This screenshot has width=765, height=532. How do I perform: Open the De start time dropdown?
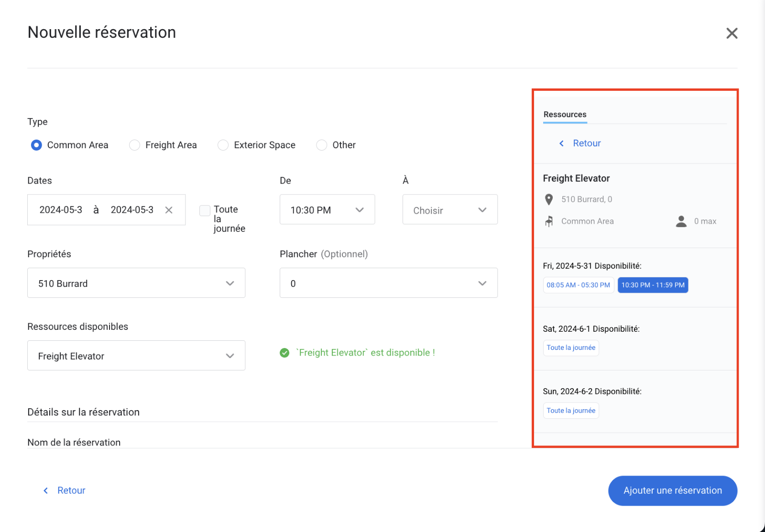(327, 210)
